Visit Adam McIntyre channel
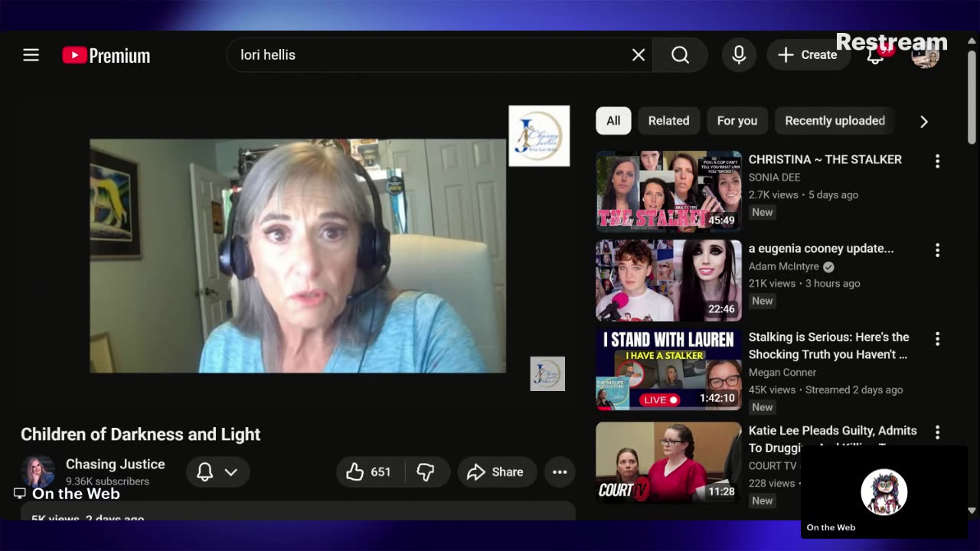Screen dimensions: 980x551 coord(783,266)
